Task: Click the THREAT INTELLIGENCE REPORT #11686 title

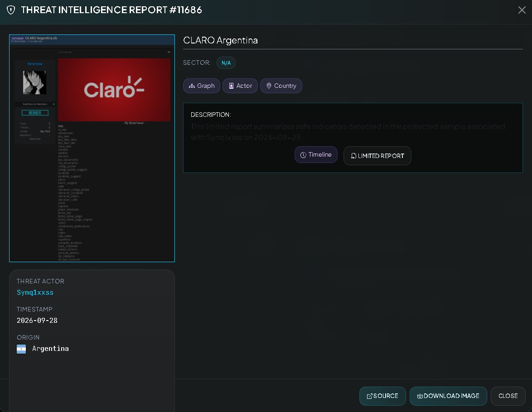Action: (111, 10)
